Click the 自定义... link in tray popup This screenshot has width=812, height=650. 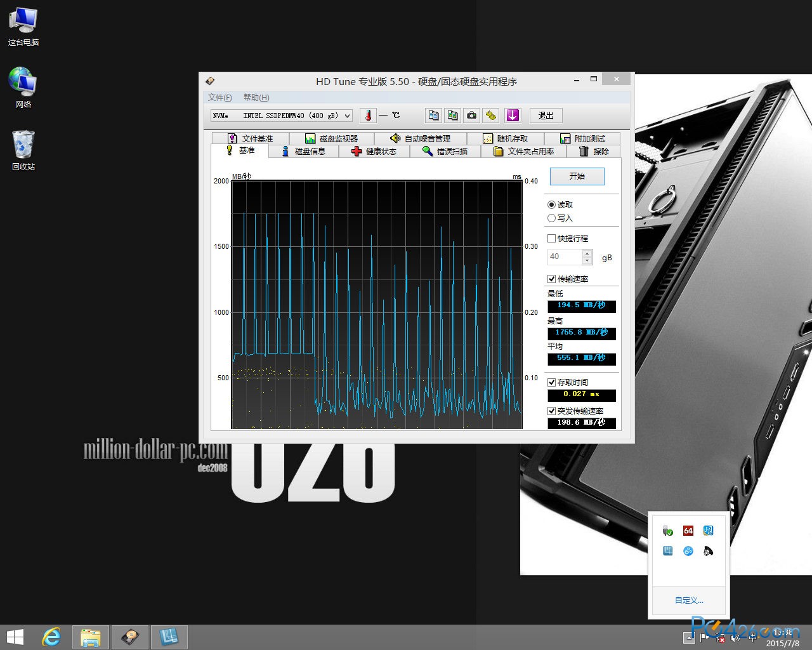pos(689,600)
